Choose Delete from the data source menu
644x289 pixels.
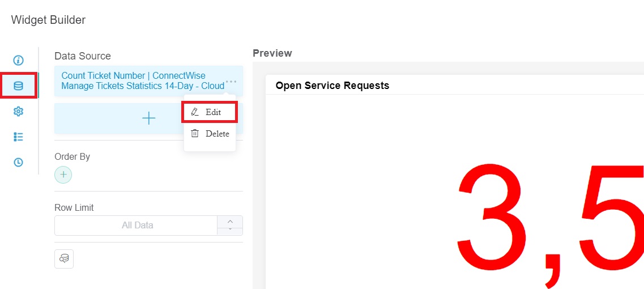(210, 134)
